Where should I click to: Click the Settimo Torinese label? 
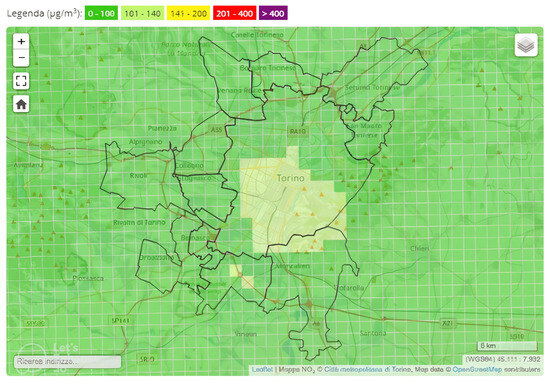click(x=372, y=87)
